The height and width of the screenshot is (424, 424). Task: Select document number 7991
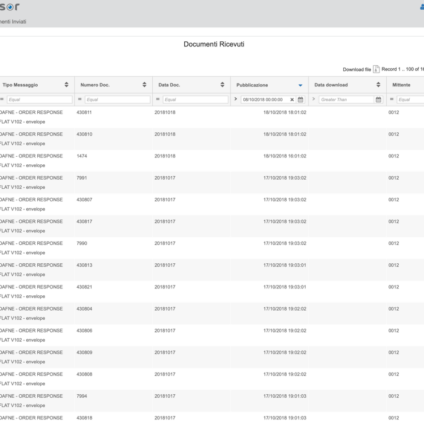pos(82,178)
